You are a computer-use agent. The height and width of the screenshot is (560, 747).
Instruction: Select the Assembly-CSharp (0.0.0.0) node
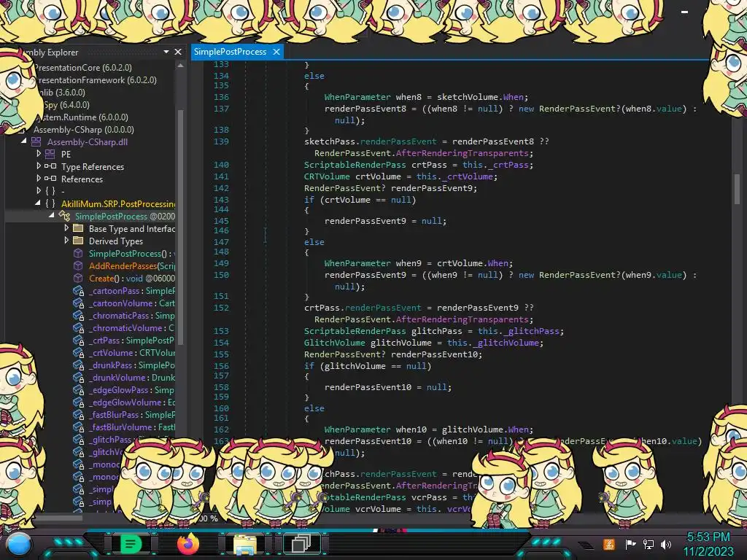[x=83, y=130]
